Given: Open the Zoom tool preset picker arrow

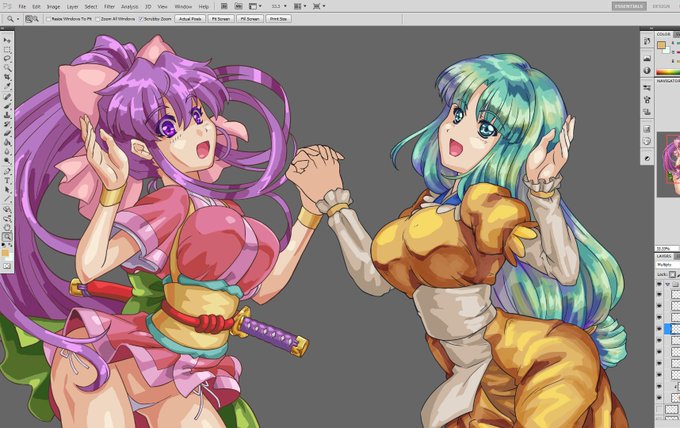Looking at the screenshot, I should pyautogui.click(x=18, y=19).
